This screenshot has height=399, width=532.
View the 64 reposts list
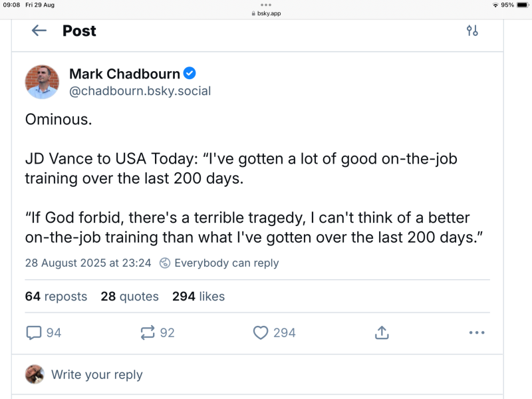(57, 296)
